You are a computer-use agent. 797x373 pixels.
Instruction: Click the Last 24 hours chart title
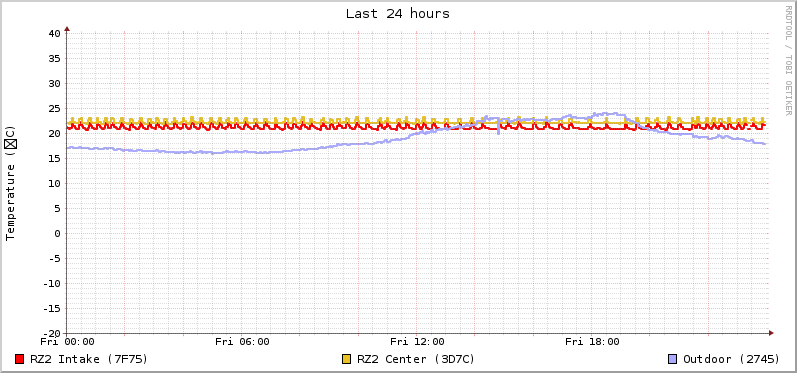click(x=398, y=14)
